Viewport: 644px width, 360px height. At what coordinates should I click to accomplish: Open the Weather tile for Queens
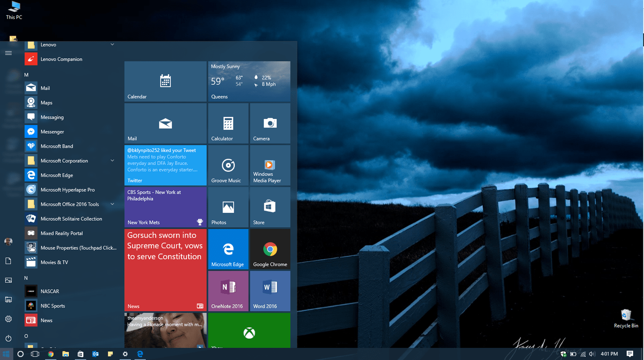click(249, 81)
